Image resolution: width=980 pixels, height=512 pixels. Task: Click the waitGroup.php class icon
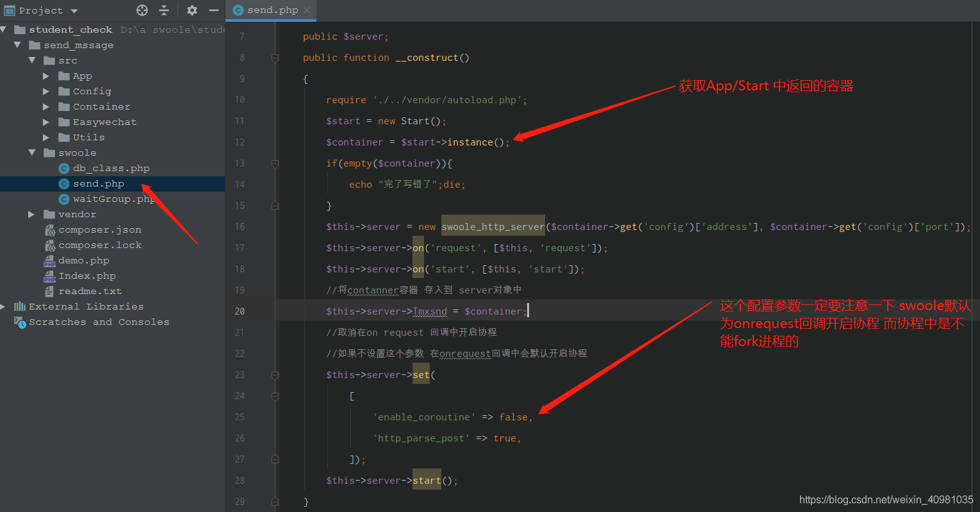tap(64, 199)
